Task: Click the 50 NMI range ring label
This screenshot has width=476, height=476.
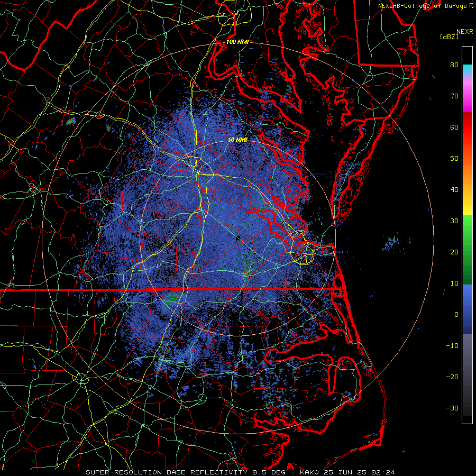Action: point(237,140)
